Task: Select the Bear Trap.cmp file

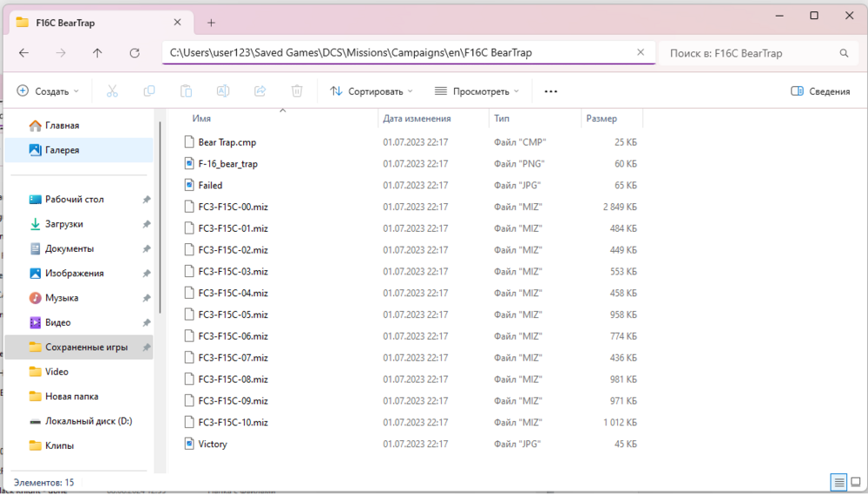Action: 227,142
